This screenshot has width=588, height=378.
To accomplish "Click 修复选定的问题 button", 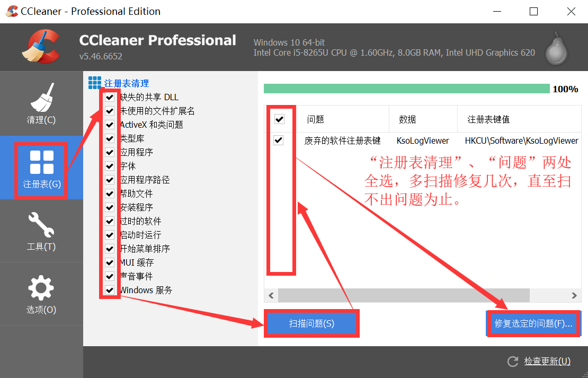I will point(533,323).
